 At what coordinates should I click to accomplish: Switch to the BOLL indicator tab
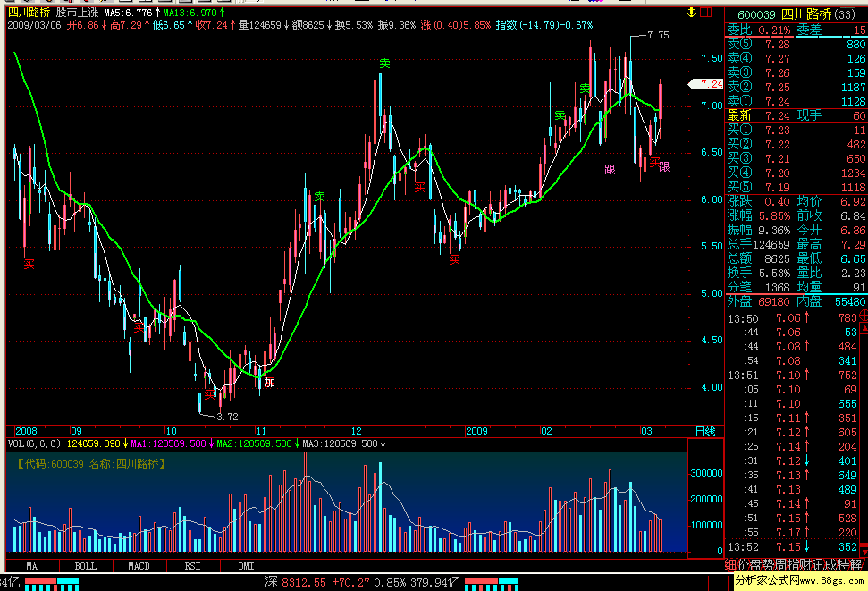85,566
